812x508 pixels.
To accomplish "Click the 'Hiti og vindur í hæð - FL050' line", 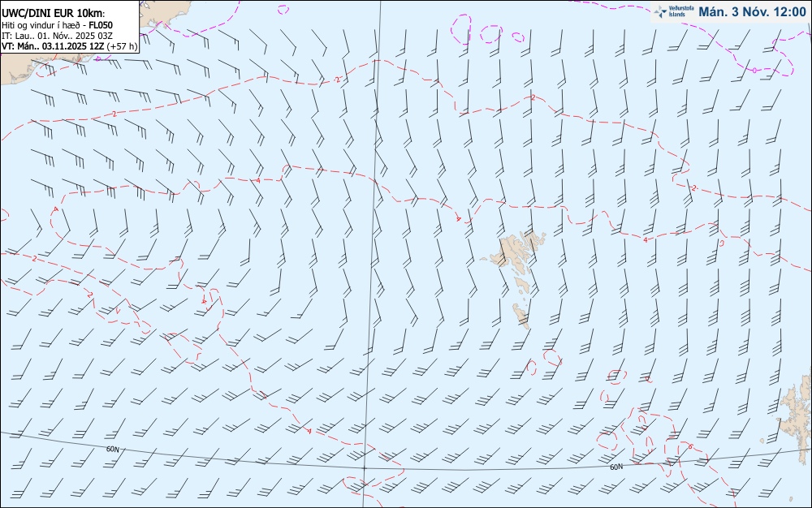I will coord(57,25).
